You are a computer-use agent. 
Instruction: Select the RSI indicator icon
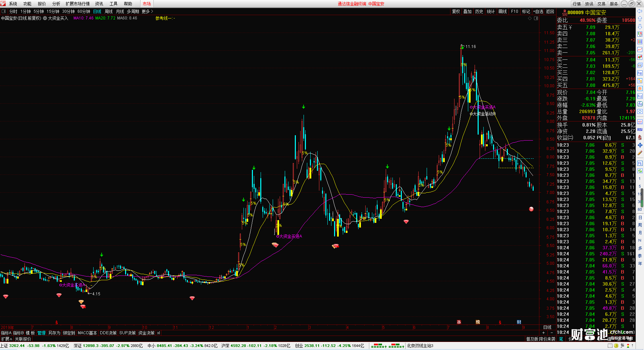640,130
